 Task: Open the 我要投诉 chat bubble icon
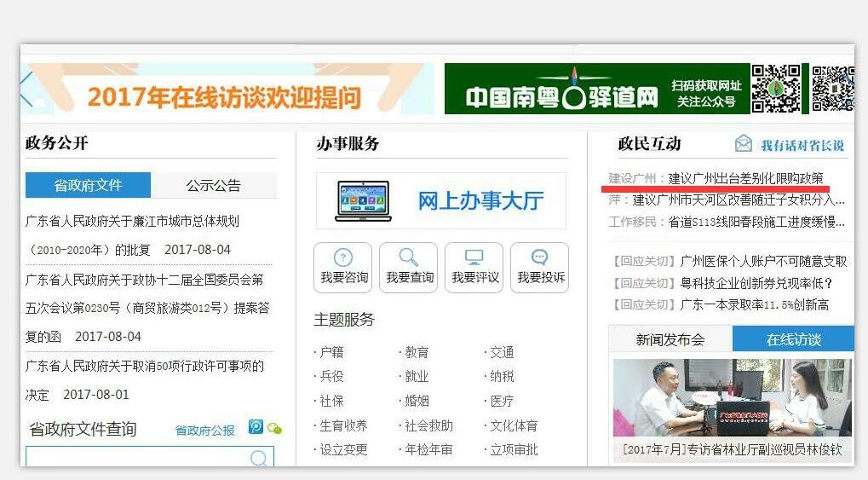tap(539, 257)
